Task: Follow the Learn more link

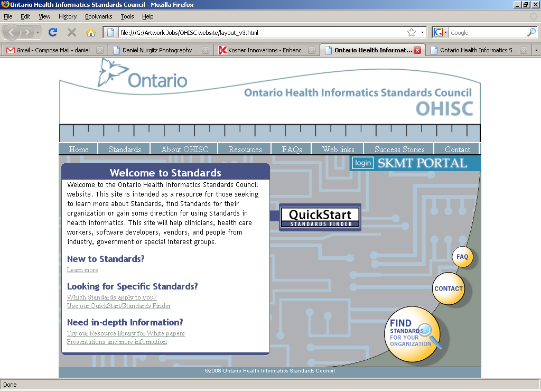Action: (82, 270)
